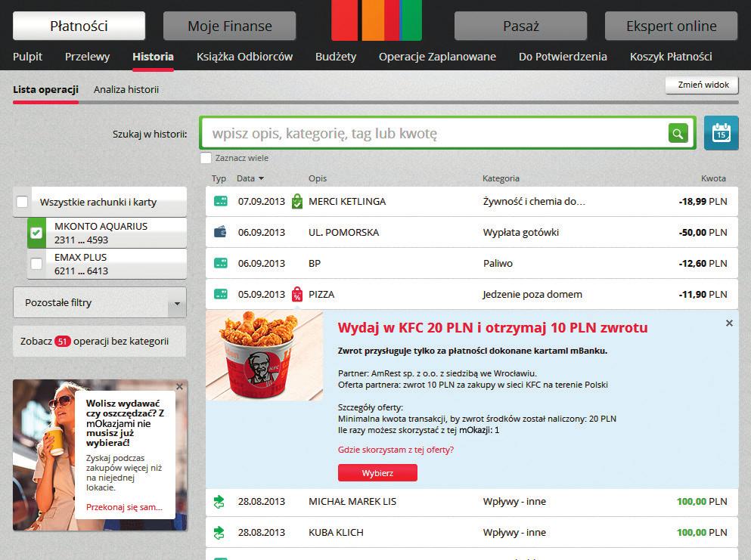Tick the Zaznacz wiele checkbox
Image resolution: width=751 pixels, height=560 pixels.
206,158
